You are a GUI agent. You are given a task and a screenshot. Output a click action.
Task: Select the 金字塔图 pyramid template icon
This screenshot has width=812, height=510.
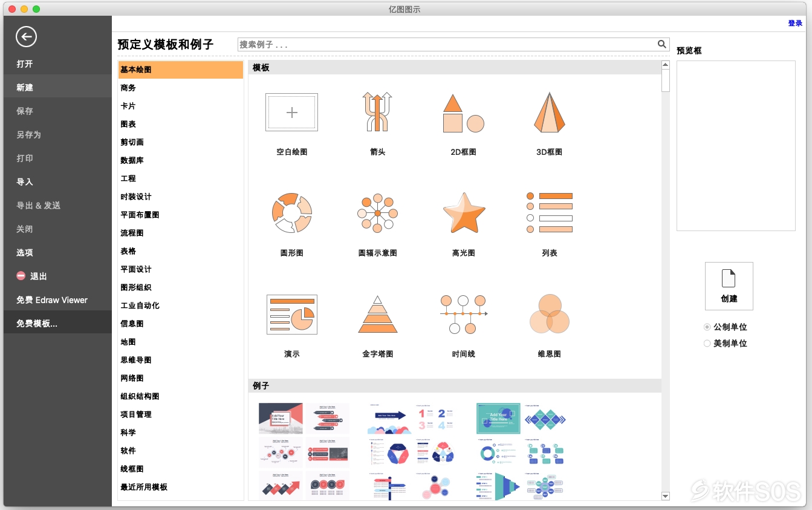tap(377, 314)
